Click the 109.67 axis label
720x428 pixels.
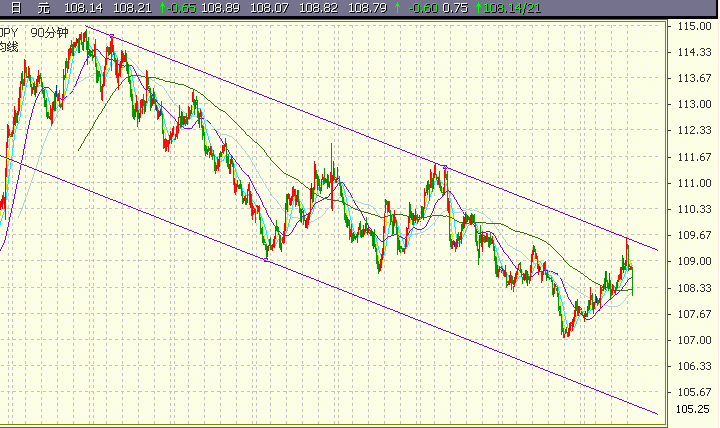(x=695, y=235)
